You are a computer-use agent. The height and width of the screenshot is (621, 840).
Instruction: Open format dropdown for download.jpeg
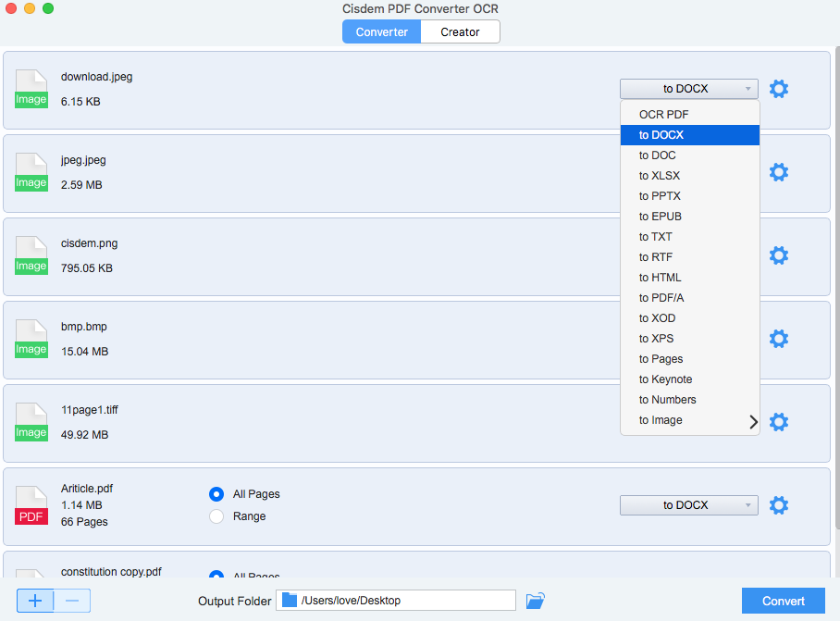pyautogui.click(x=689, y=89)
